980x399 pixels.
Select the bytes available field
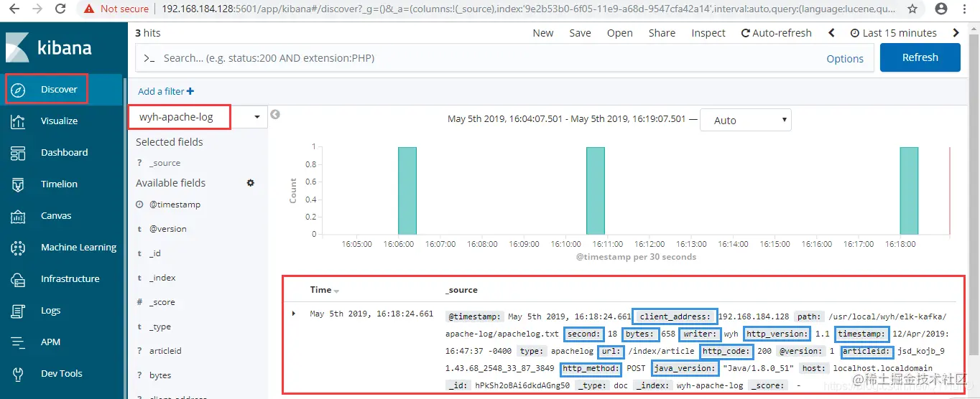coord(160,375)
